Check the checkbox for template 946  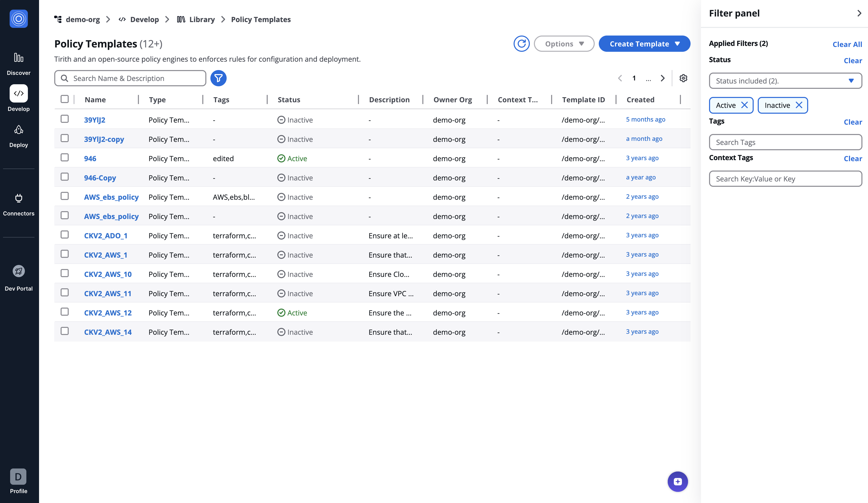[x=64, y=158]
